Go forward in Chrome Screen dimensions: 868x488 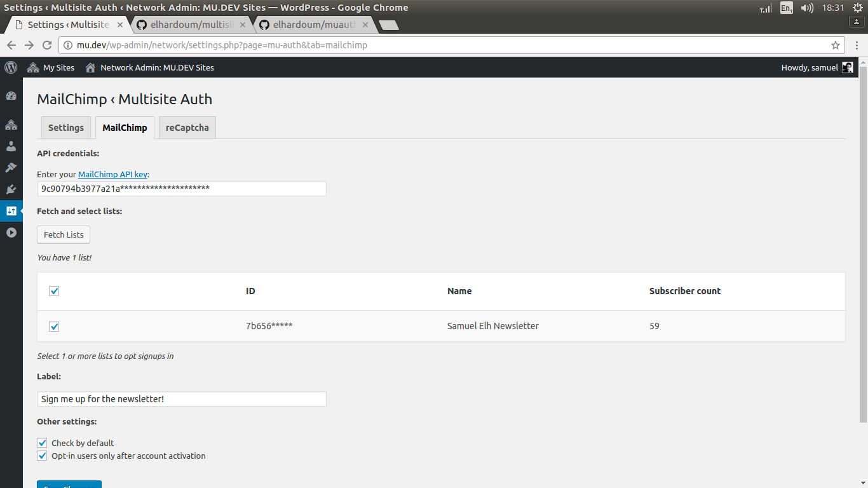click(29, 45)
